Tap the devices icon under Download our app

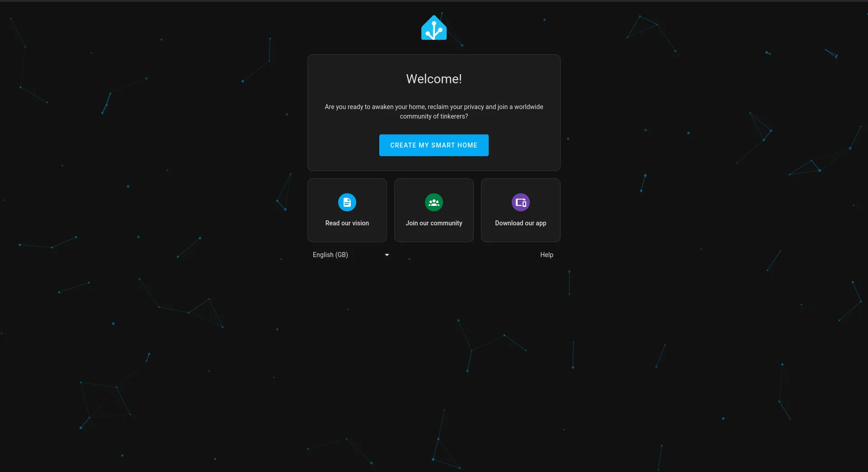[520, 202]
